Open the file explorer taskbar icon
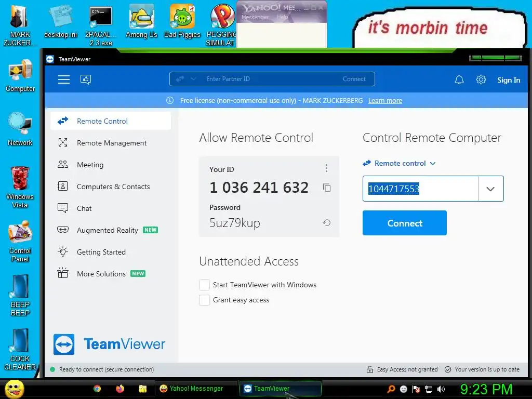Screen dimensions: 532x399 coord(142,389)
